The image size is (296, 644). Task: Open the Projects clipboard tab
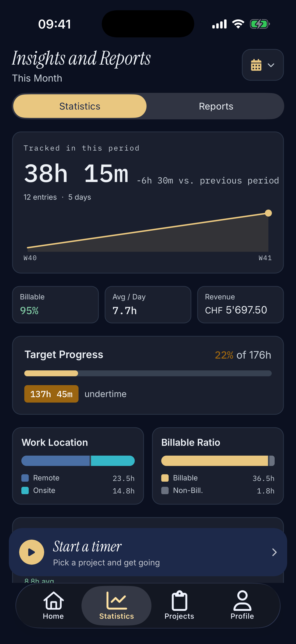[x=179, y=605]
